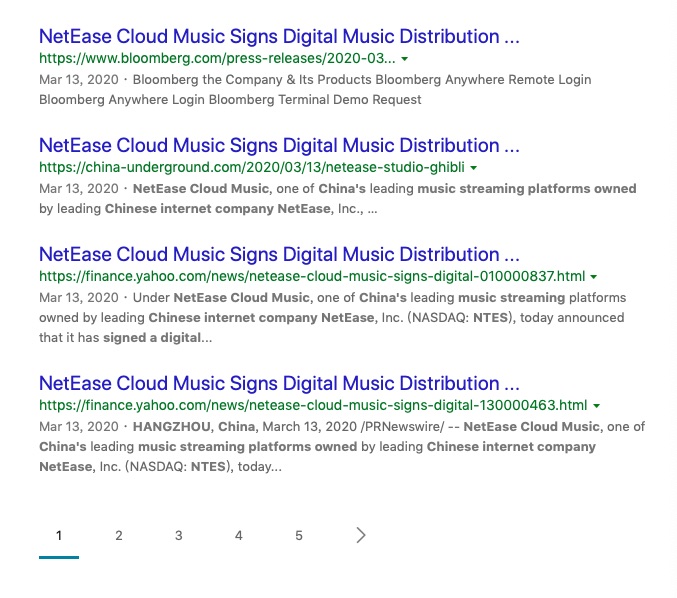Expand the dropdown arrow beside the 010000837.html URL
Image resolution: width=677 pixels, height=598 pixels.
(x=594, y=277)
